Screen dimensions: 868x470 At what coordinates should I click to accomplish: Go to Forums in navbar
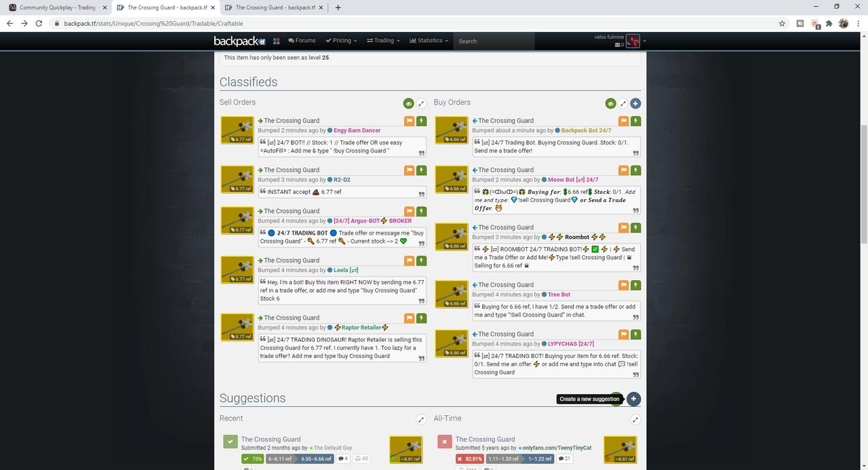coord(302,41)
